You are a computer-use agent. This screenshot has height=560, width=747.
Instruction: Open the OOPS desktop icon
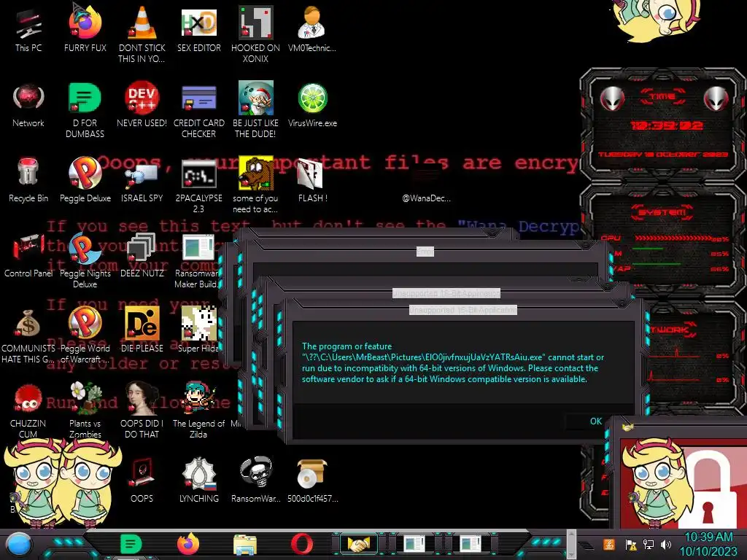click(x=142, y=480)
